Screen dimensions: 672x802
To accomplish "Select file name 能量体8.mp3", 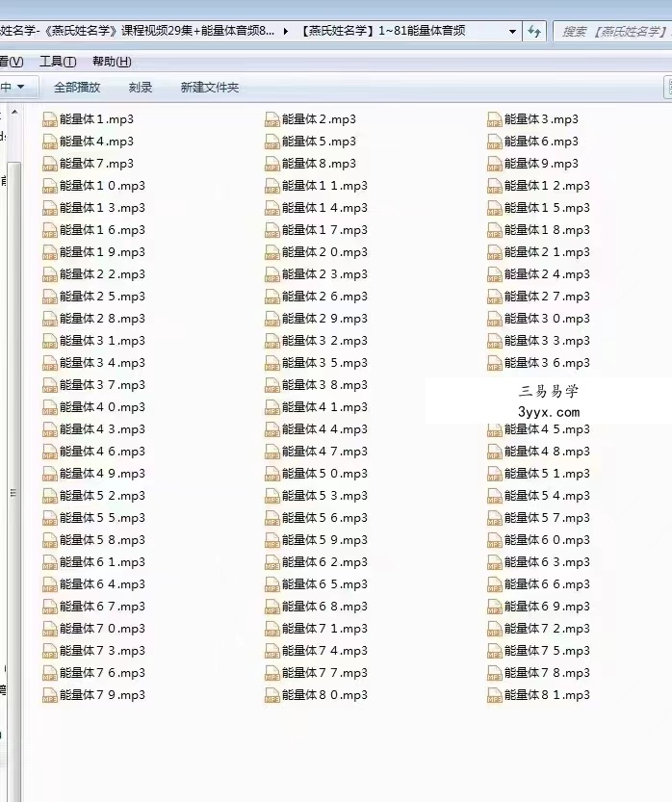I will 319,164.
